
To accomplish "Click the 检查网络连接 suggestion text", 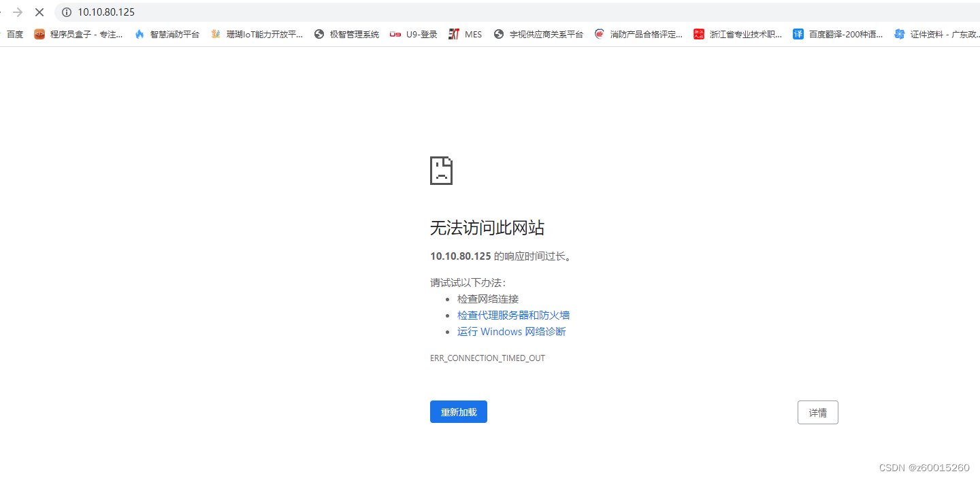I will click(488, 299).
